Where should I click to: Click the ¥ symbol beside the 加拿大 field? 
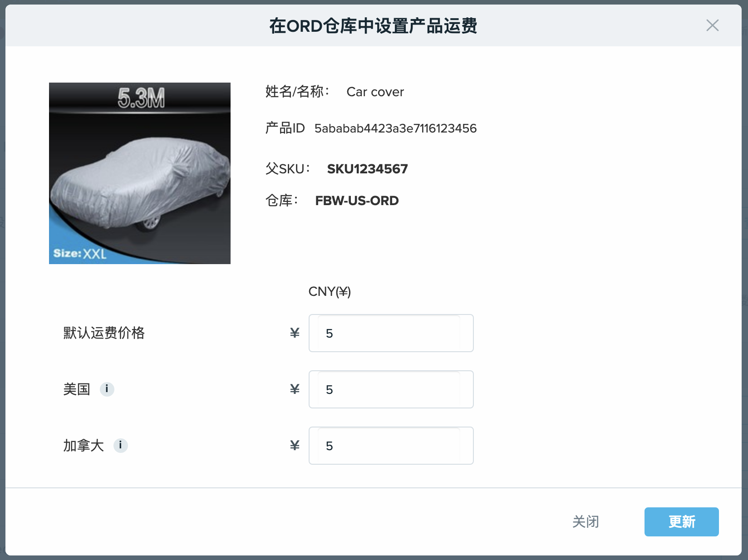[x=295, y=446]
